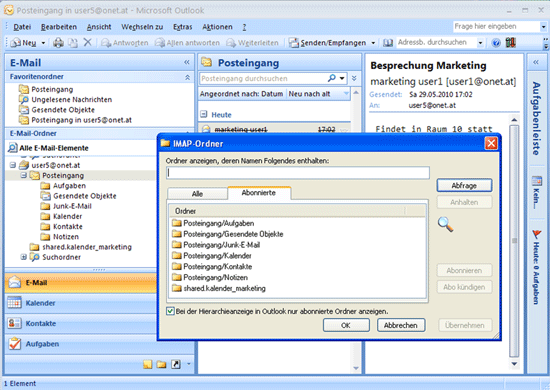Image resolution: width=550 pixels, height=390 pixels.
Task: Select Posteingang/Junk-E-Mail in the list
Action: 216,245
